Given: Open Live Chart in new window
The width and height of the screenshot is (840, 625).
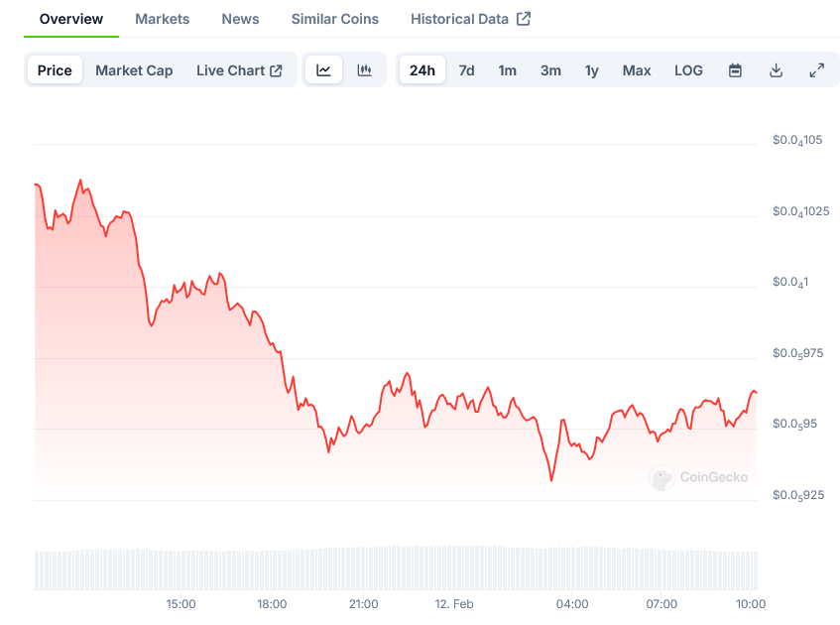Looking at the screenshot, I should coord(239,70).
